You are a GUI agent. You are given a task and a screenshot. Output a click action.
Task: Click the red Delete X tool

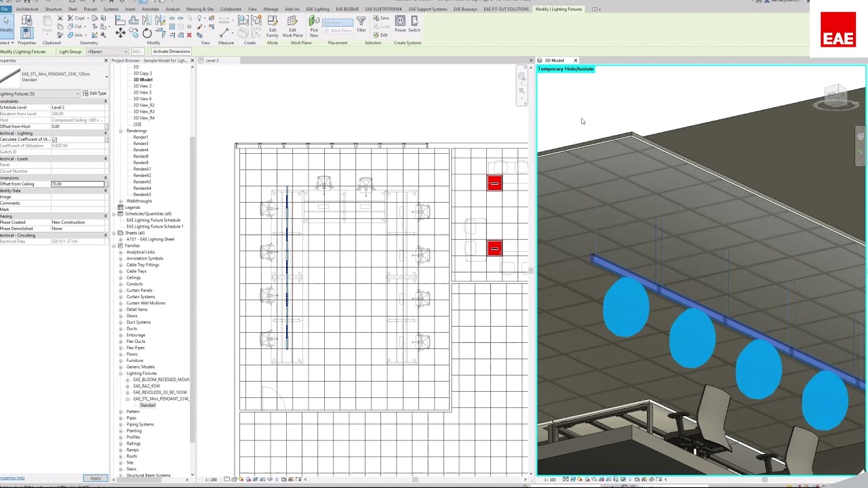tap(189, 35)
